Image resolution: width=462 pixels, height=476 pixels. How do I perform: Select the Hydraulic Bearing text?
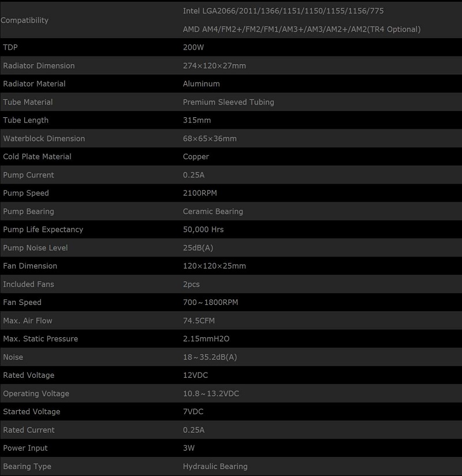point(215,466)
